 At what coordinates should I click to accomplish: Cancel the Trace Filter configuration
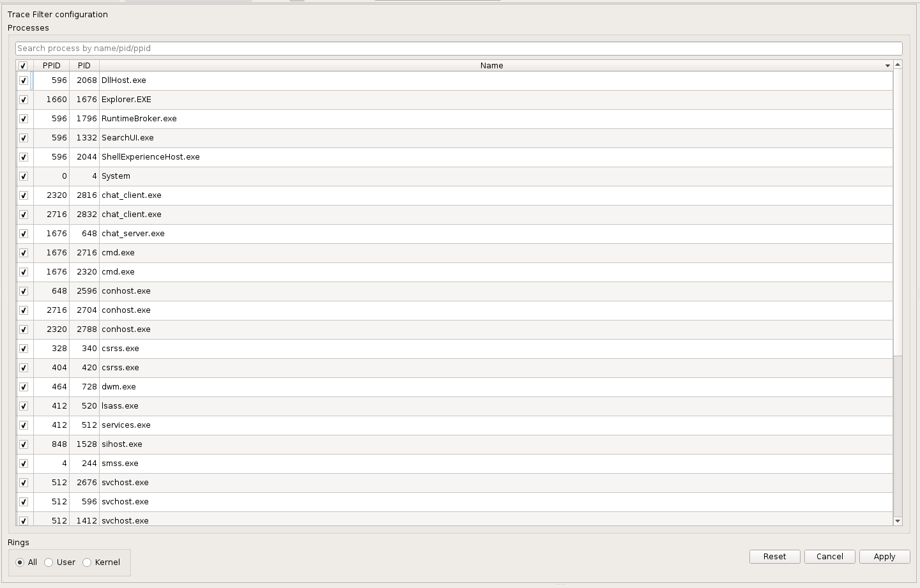(829, 556)
